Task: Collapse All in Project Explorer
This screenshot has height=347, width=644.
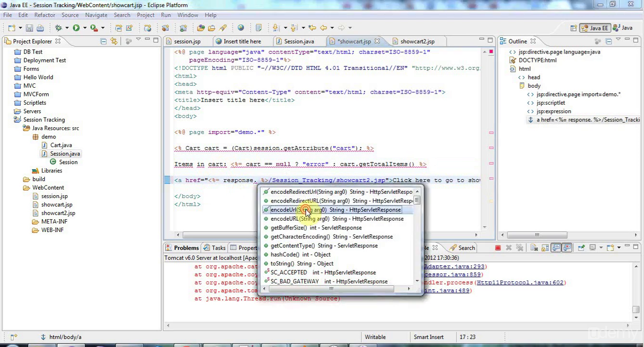Action: coord(103,41)
